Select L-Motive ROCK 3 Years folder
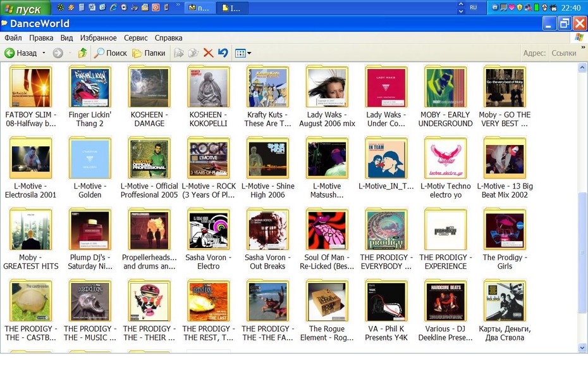 point(208,168)
